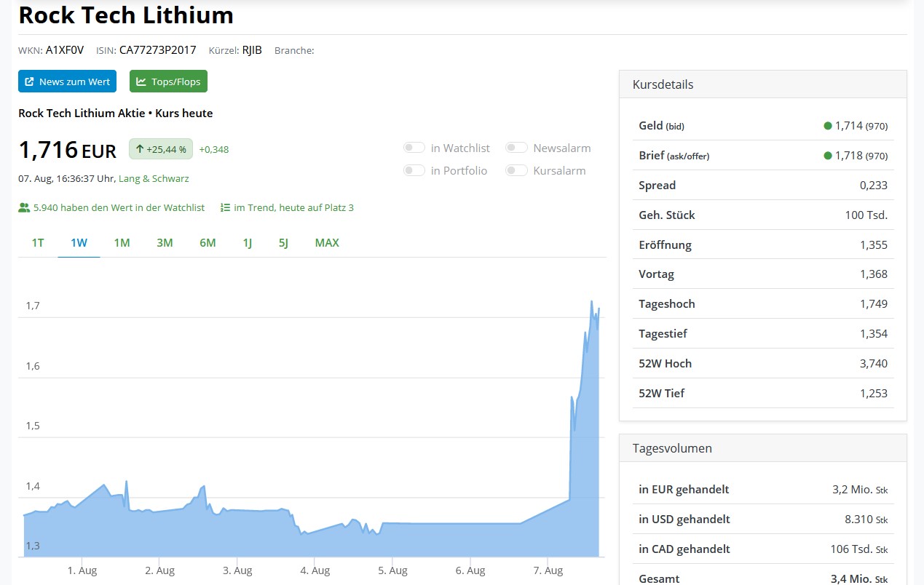Open the Lang & Schwarz exchange link
The width and height of the screenshot is (924, 585).
(154, 178)
